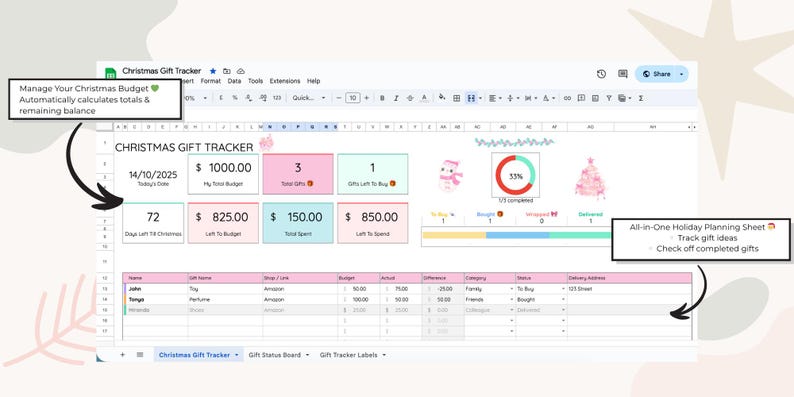Viewport: 794px width, 397px height.
Task: Toggle strikethrough formatting
Action: pos(410,98)
